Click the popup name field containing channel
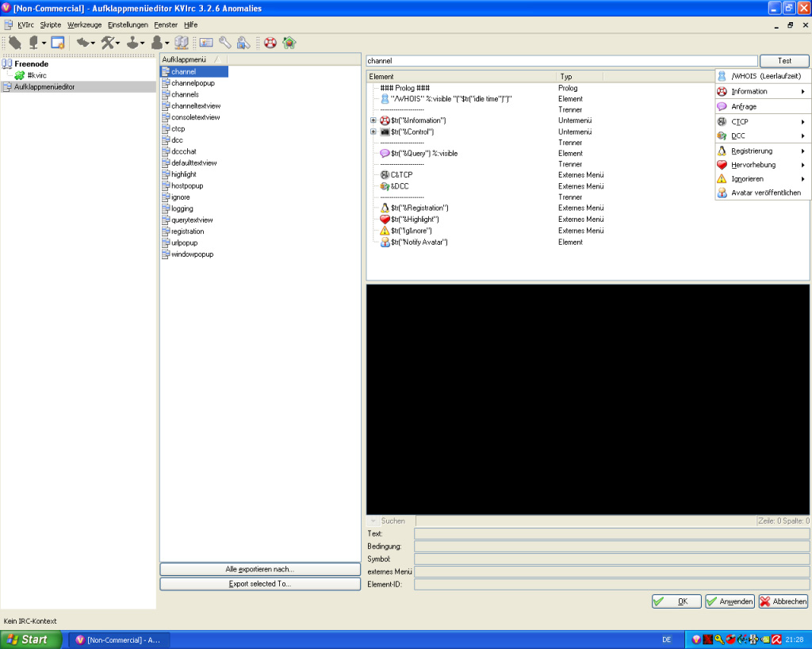Viewport: 812px width, 649px height. pos(561,61)
